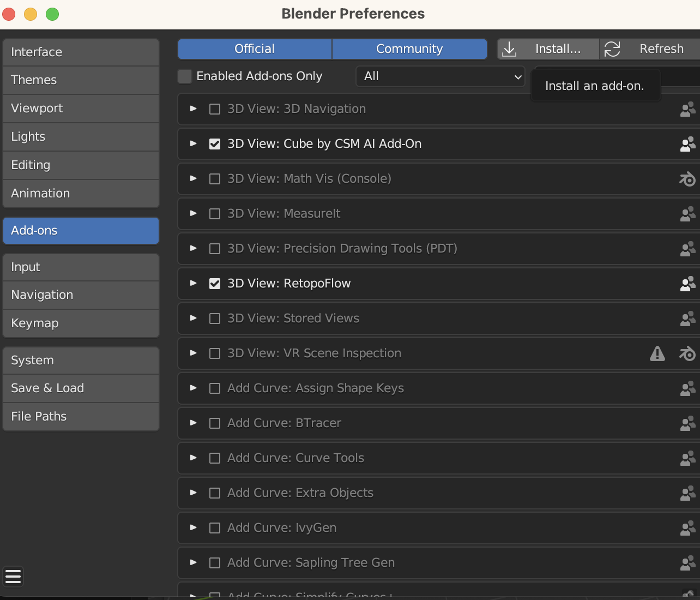Screen dimensions: 700x600
Task: Check the Enabled Add-ons Only box
Action: pyautogui.click(x=184, y=76)
